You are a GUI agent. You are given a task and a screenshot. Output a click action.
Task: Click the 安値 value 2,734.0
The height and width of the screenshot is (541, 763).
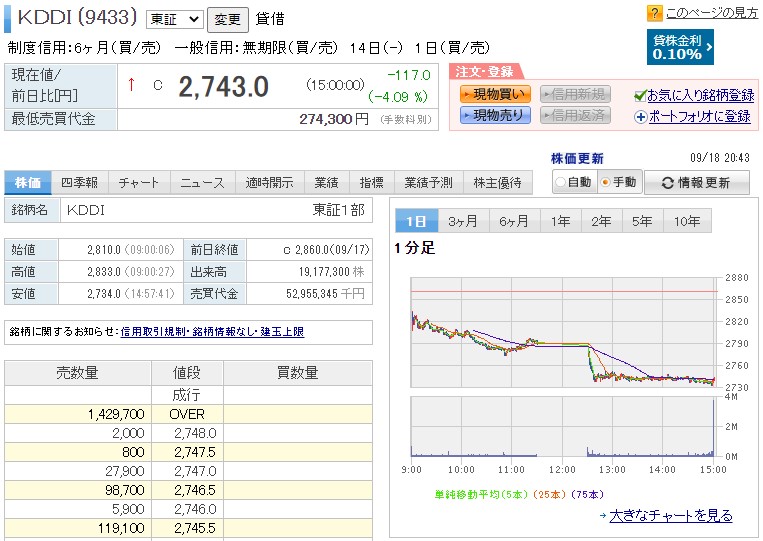coord(104,294)
